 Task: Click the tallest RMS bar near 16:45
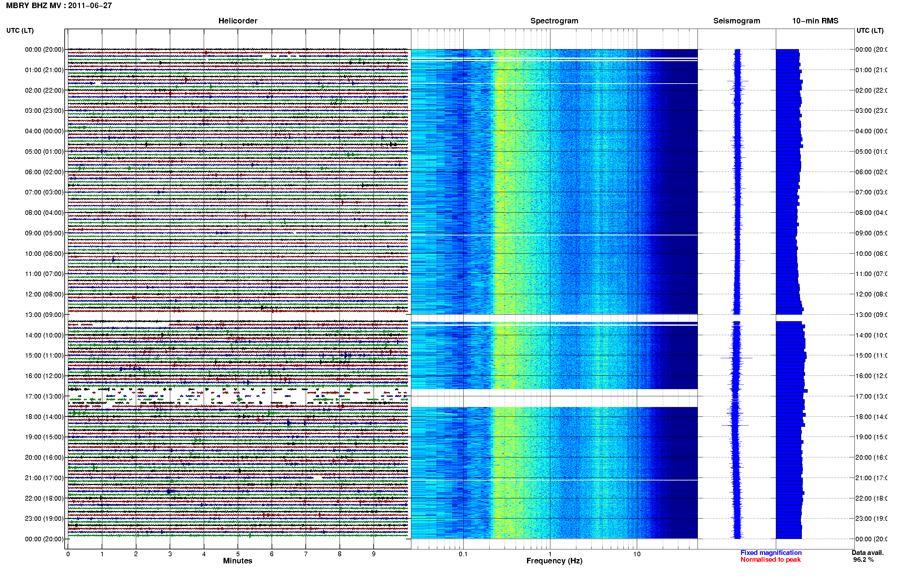[x=791, y=391]
